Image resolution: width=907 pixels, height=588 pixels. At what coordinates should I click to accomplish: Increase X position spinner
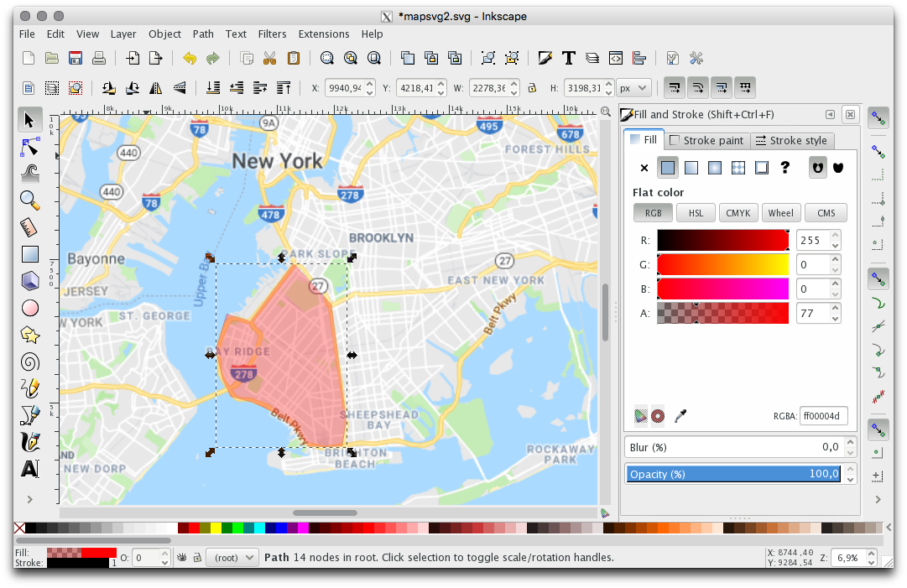[370, 84]
